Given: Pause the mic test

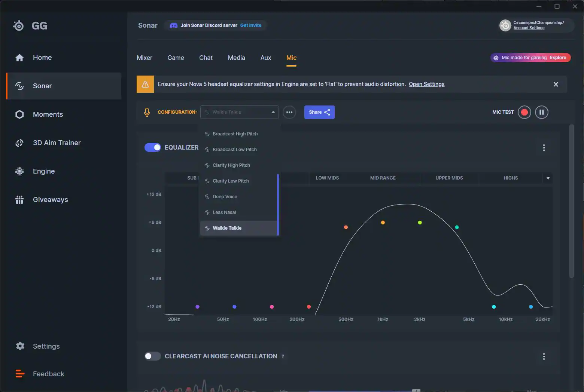Looking at the screenshot, I should (x=541, y=112).
